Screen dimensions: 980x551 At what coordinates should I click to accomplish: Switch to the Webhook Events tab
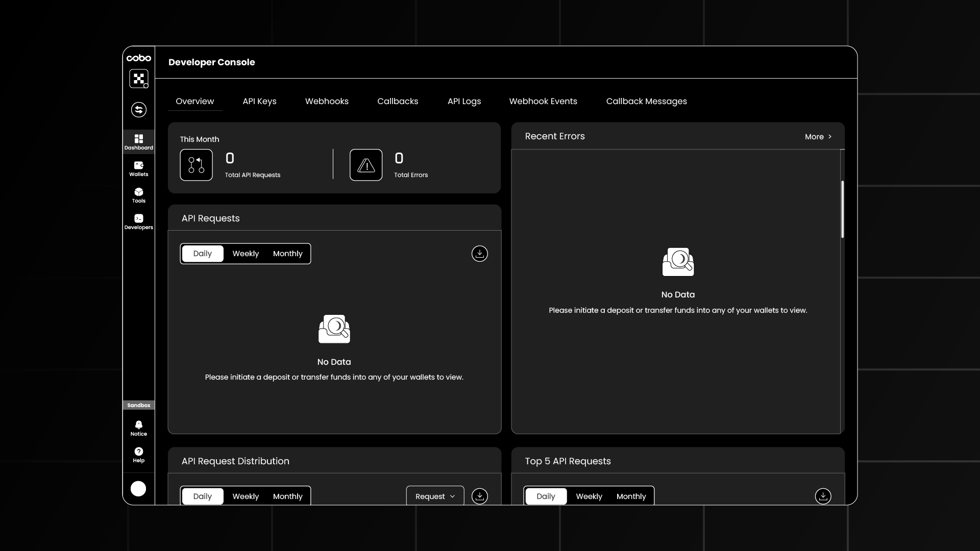coord(543,101)
